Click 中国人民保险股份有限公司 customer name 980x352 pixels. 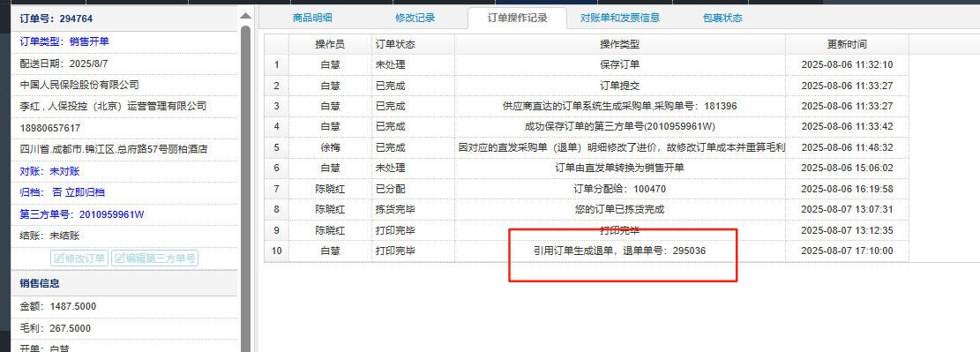(x=79, y=85)
